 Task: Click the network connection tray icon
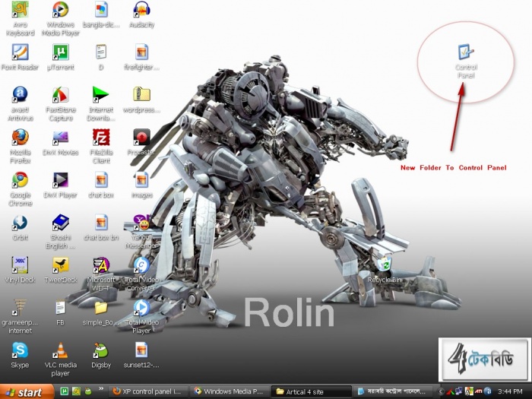(x=459, y=391)
